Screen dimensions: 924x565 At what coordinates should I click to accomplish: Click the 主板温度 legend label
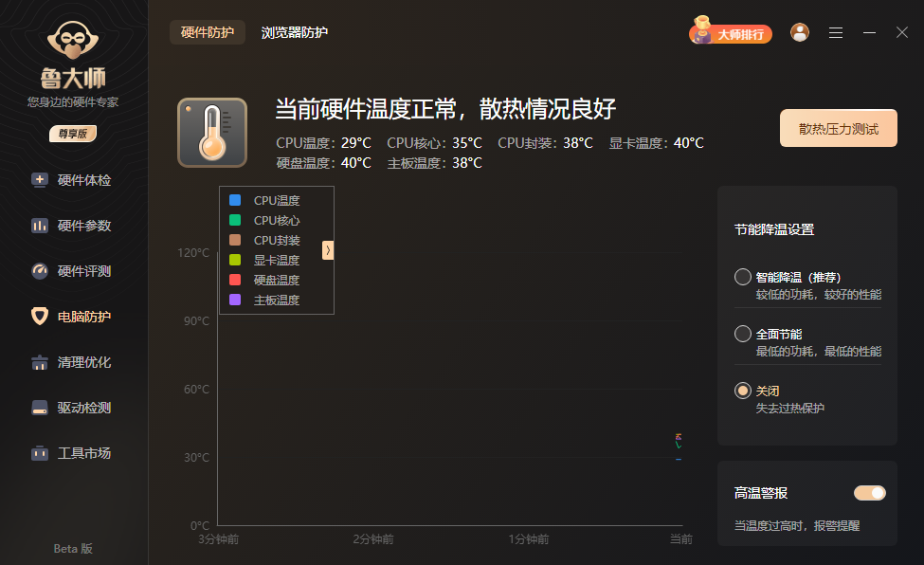(x=277, y=301)
